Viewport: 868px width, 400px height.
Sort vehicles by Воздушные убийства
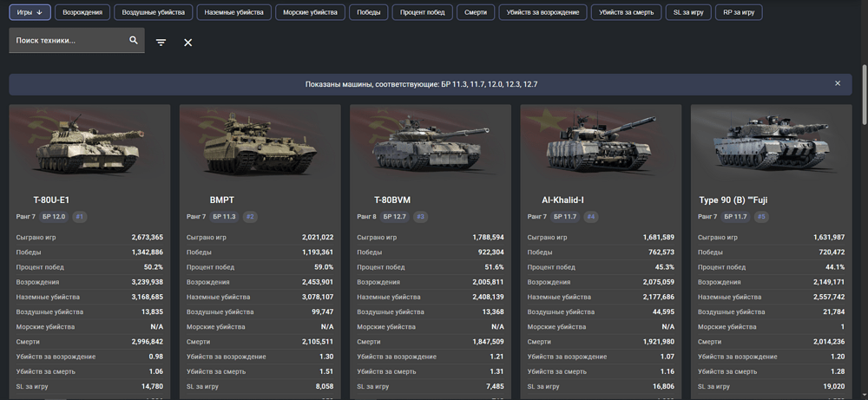coord(152,12)
